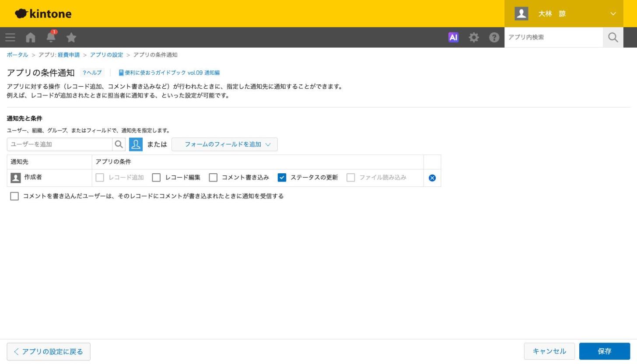The height and width of the screenshot is (364, 637).
Task: Focus アプリ内検索 search field
Action: pos(554,38)
